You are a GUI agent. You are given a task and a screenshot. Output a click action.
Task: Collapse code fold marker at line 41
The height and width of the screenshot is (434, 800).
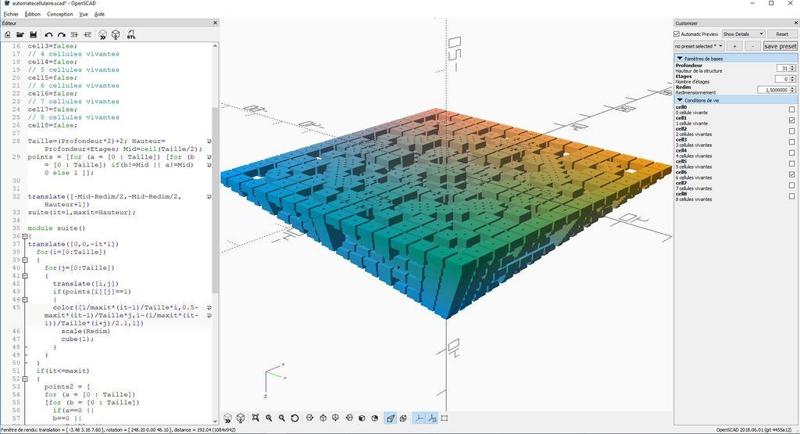coord(24,276)
